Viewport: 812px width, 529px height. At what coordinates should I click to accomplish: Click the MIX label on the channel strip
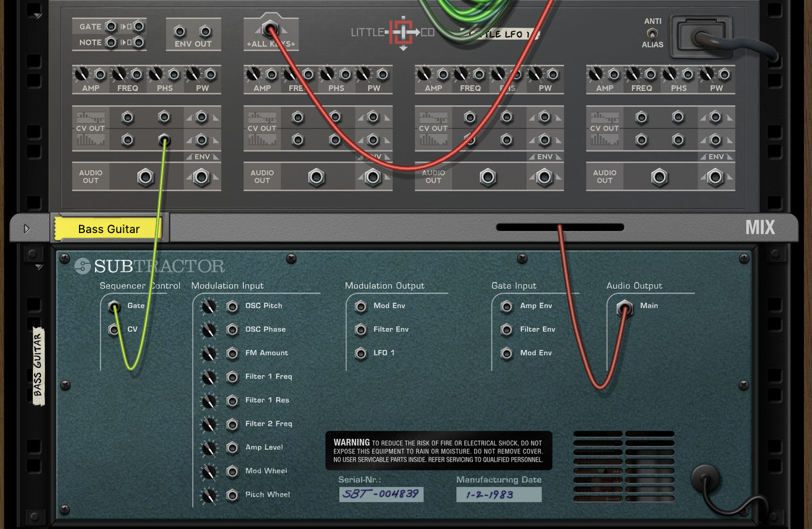point(760,228)
